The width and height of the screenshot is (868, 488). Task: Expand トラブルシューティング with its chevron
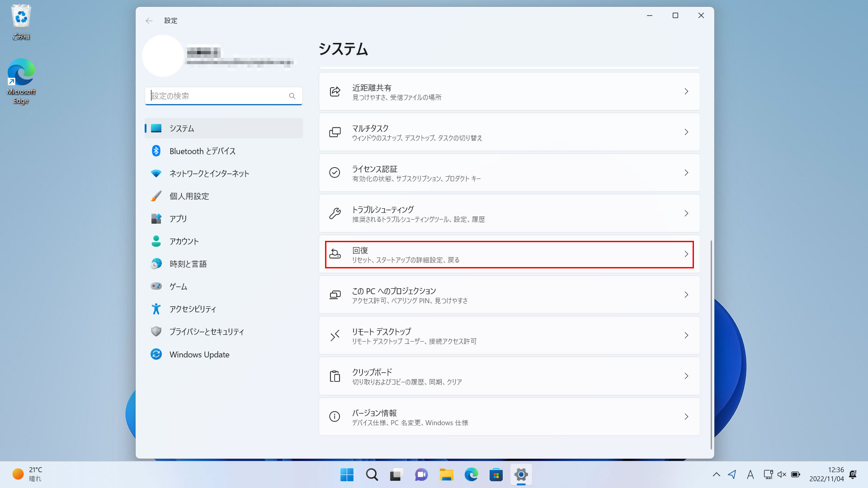(x=686, y=213)
